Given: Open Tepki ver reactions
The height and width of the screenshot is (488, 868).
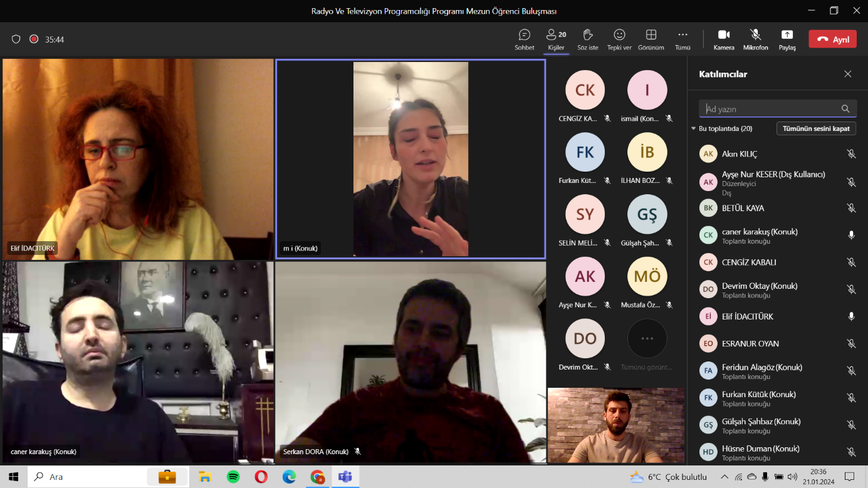Looking at the screenshot, I should point(619,39).
